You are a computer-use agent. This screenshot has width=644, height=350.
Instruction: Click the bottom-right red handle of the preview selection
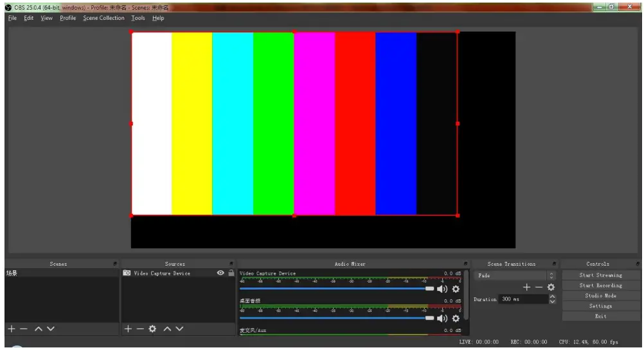pos(458,215)
